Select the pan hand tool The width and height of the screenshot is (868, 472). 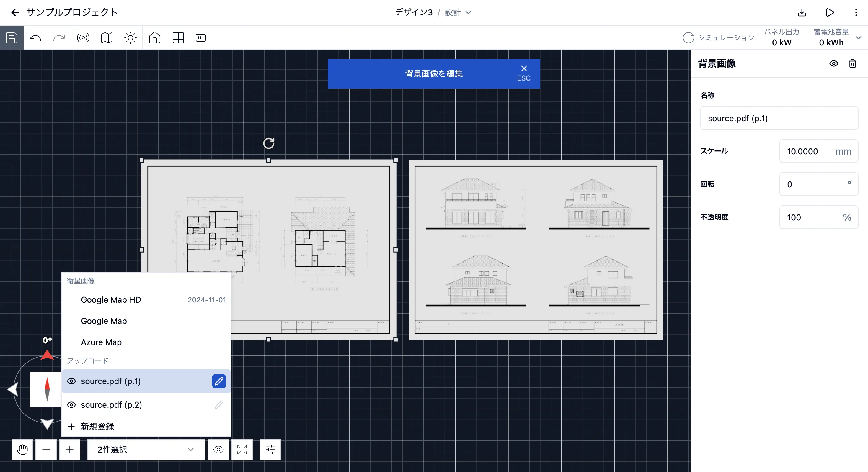pos(22,450)
